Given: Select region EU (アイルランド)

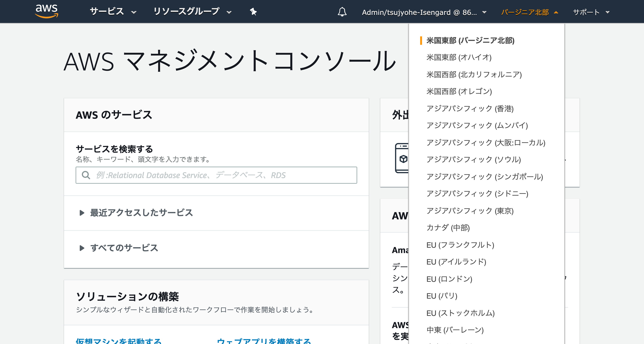Looking at the screenshot, I should tap(456, 262).
